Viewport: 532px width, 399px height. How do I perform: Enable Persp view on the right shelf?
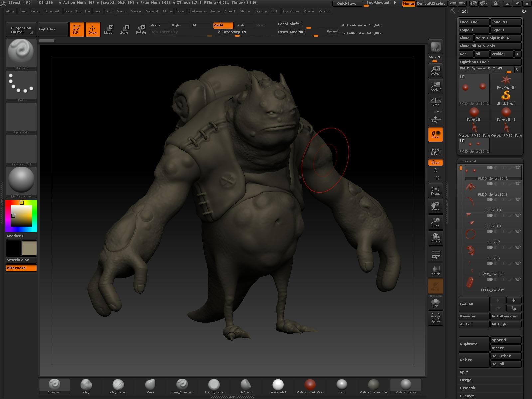point(435,102)
